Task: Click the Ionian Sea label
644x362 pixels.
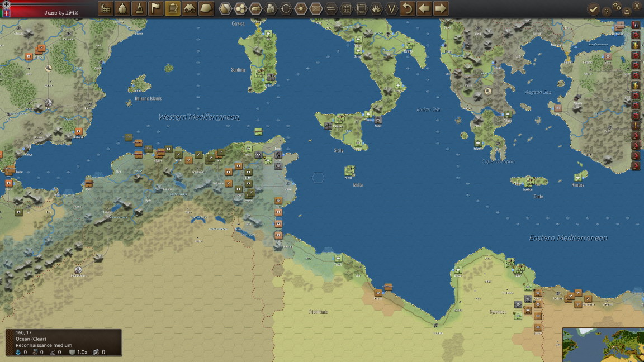Action: tap(428, 109)
